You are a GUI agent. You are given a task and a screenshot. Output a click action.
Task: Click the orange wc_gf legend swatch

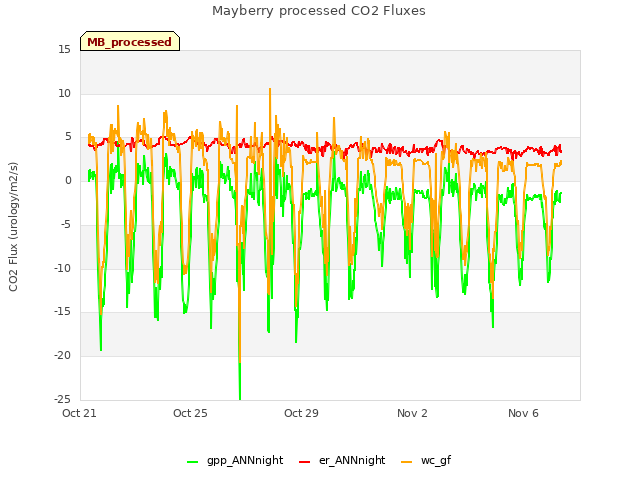click(407, 462)
